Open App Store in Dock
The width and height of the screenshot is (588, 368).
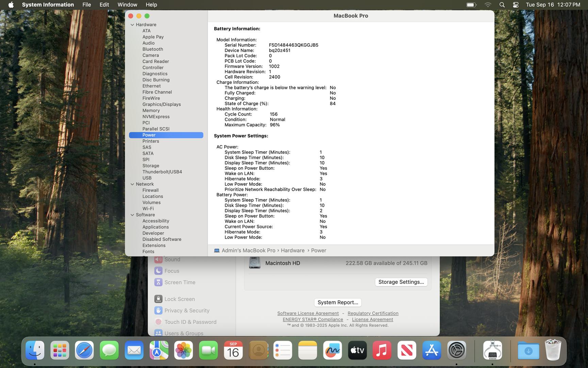(x=432, y=350)
